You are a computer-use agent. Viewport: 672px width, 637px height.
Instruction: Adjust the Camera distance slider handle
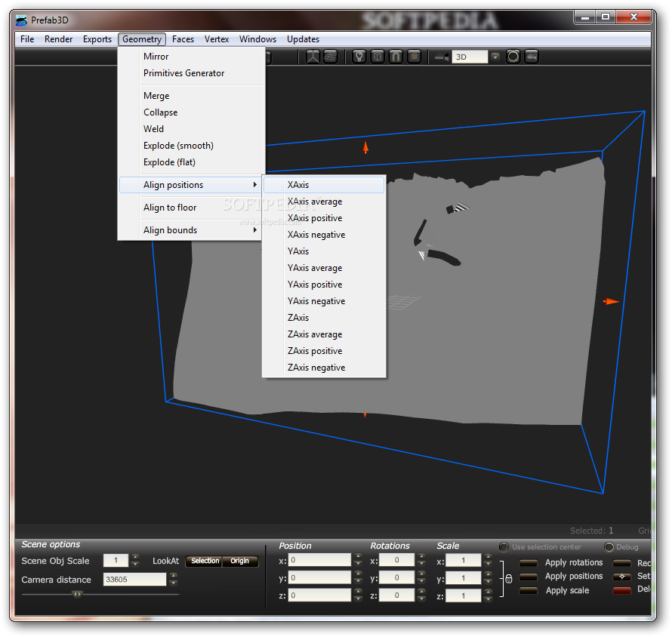(x=77, y=594)
